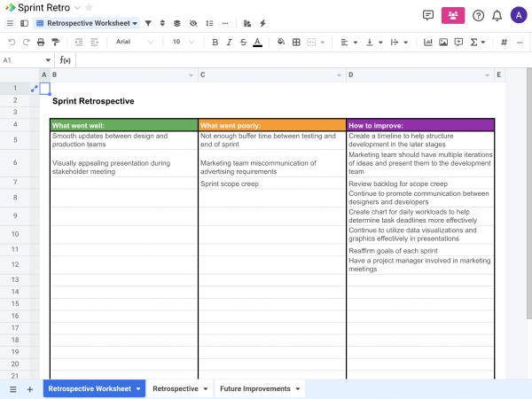The width and height of the screenshot is (532, 399).
Task: Star the Sprint Retro workbook
Action: pos(89,7)
